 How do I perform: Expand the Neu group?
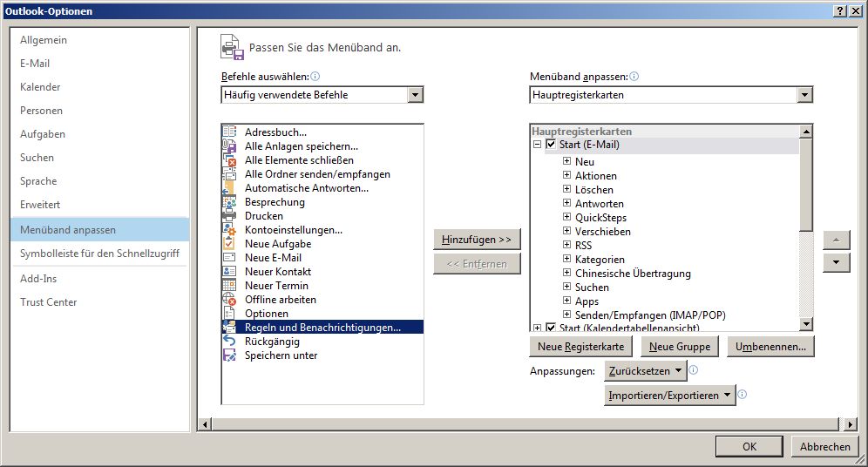pos(566,161)
